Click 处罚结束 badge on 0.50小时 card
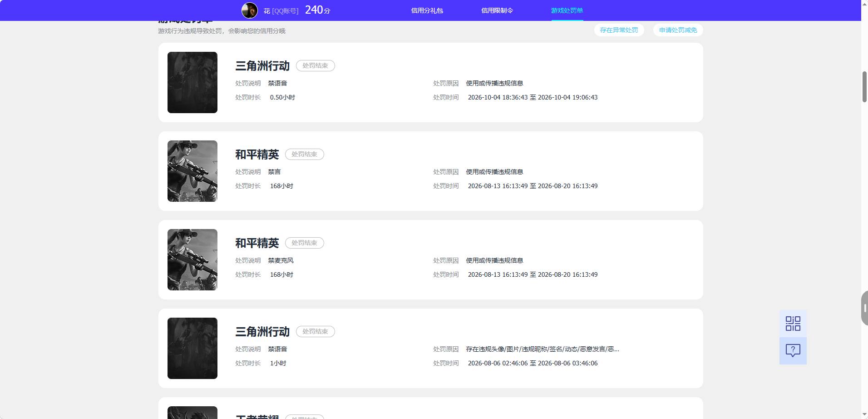The image size is (868, 419). point(315,65)
